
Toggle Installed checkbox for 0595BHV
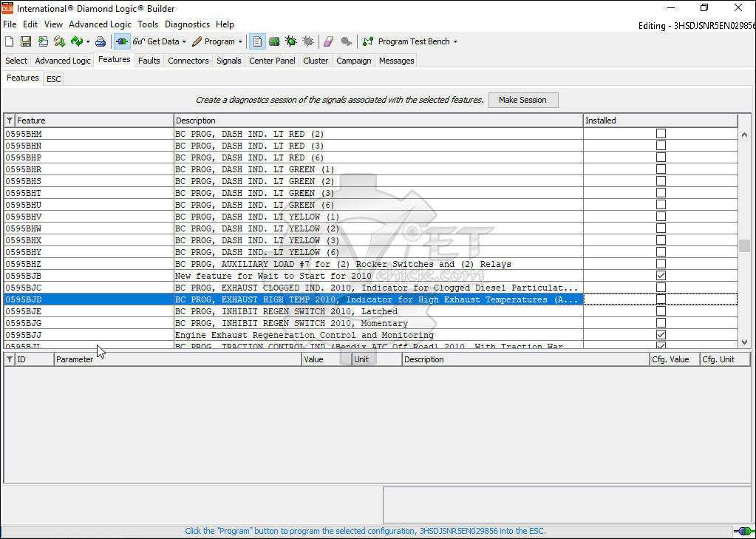click(661, 217)
